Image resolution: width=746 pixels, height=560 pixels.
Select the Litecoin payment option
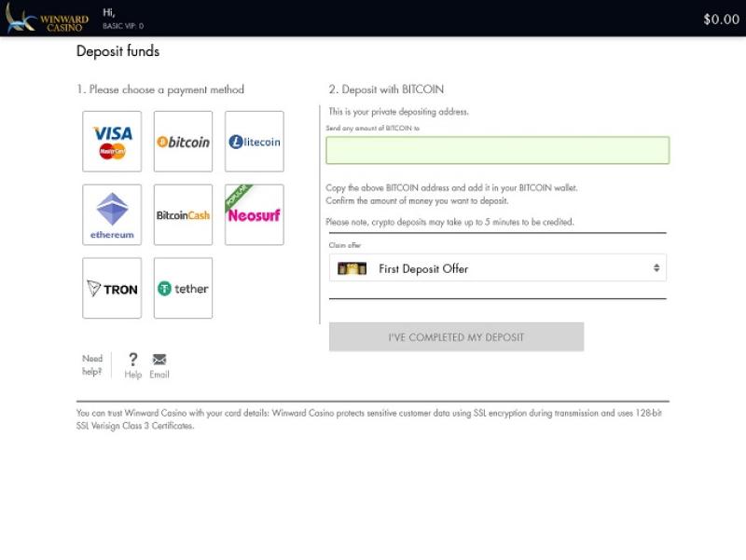pyautogui.click(x=254, y=142)
